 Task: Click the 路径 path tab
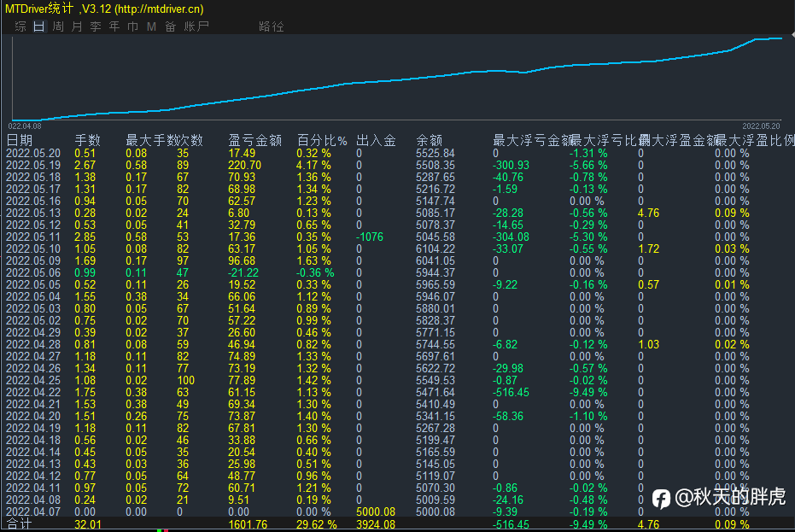click(x=272, y=26)
